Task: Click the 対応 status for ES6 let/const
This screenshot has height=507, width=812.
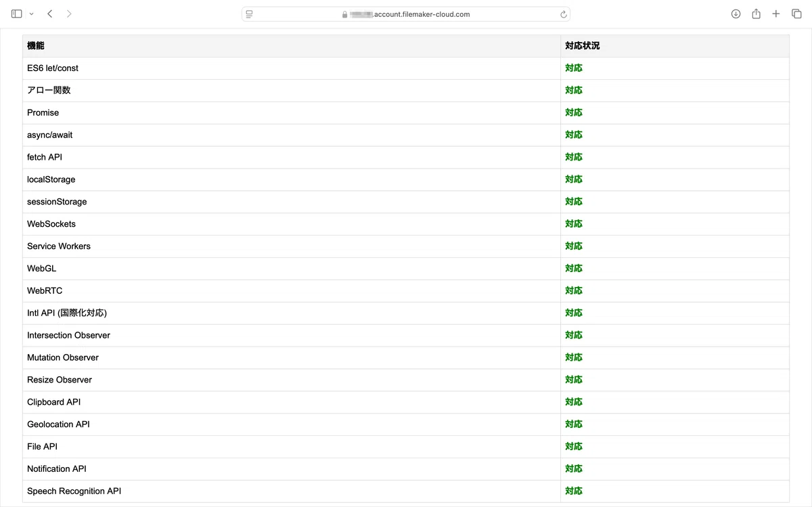Action: point(574,68)
